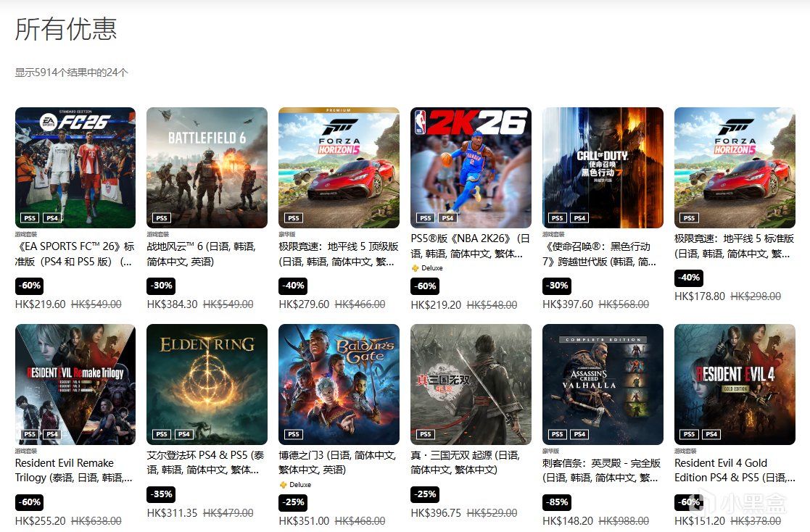Click the HK$311.35 Elden Ring price

tap(172, 513)
